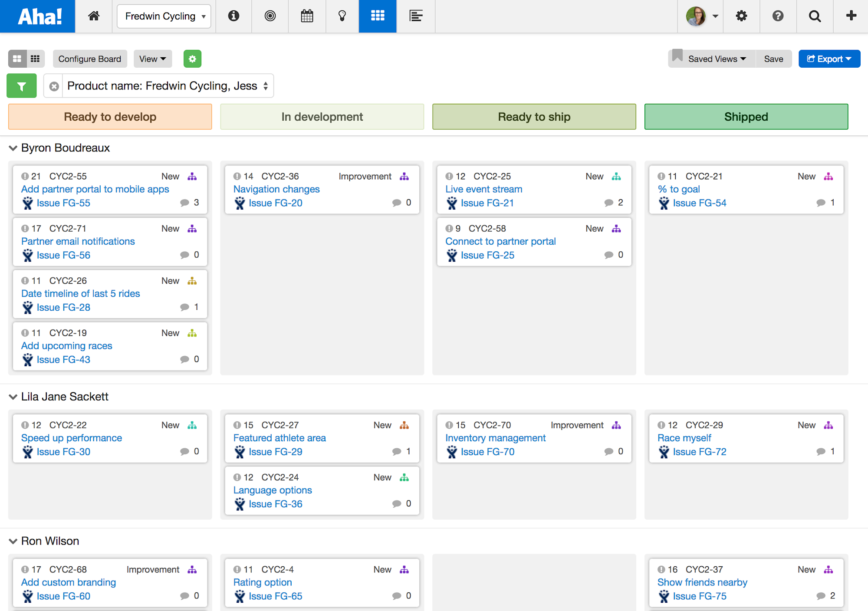Switch to compact grid view toggle
This screenshot has width=868, height=611.
pos(36,59)
